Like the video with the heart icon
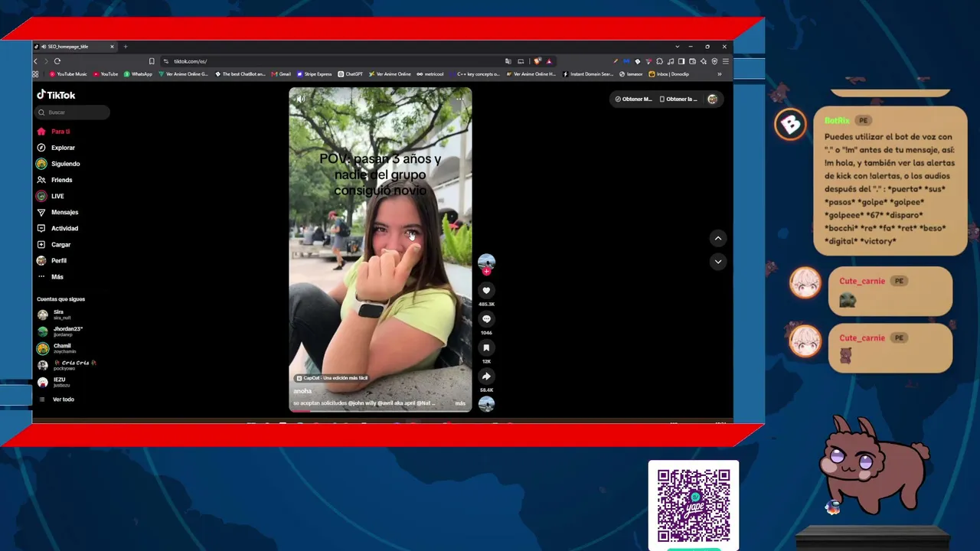The height and width of the screenshot is (551, 980). [486, 290]
